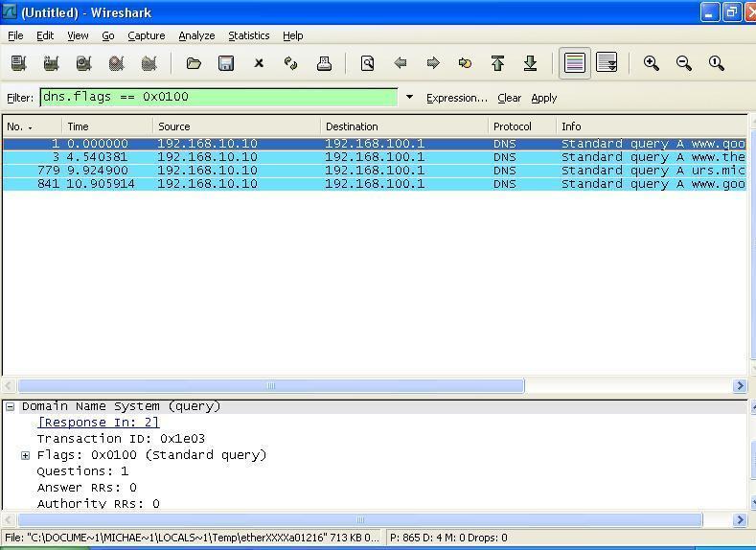Open the filter history dropdown arrow

(409, 98)
